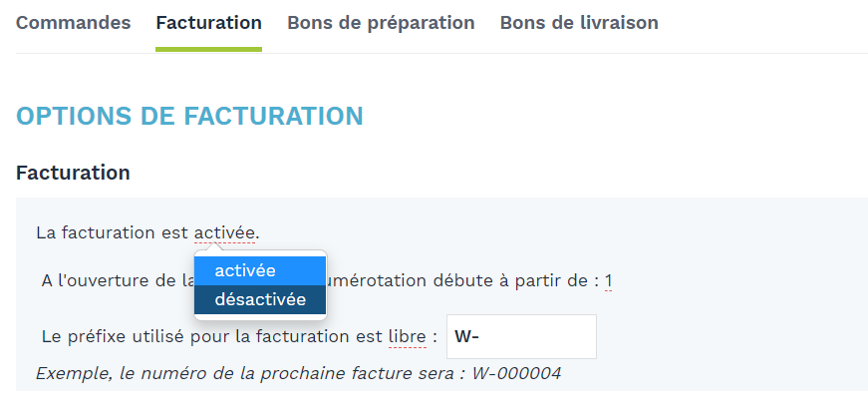
Task: Focus the W- prefix input field
Action: point(521,336)
